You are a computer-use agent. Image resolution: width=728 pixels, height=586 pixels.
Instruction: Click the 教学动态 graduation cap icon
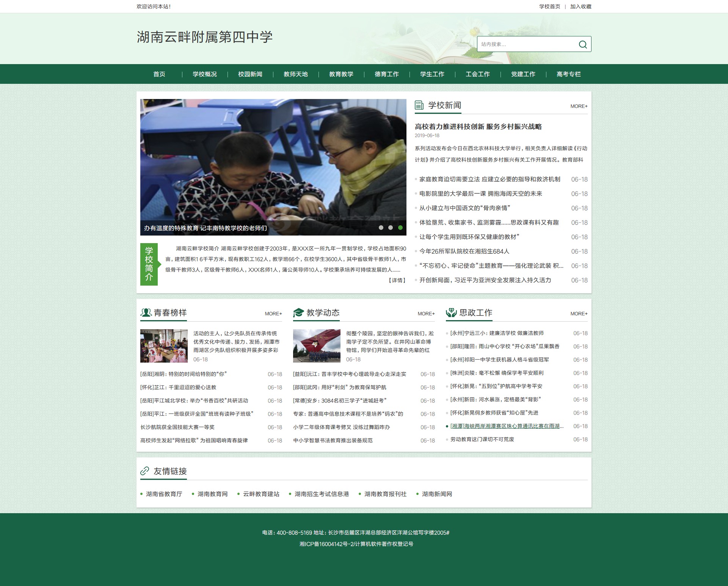(299, 313)
